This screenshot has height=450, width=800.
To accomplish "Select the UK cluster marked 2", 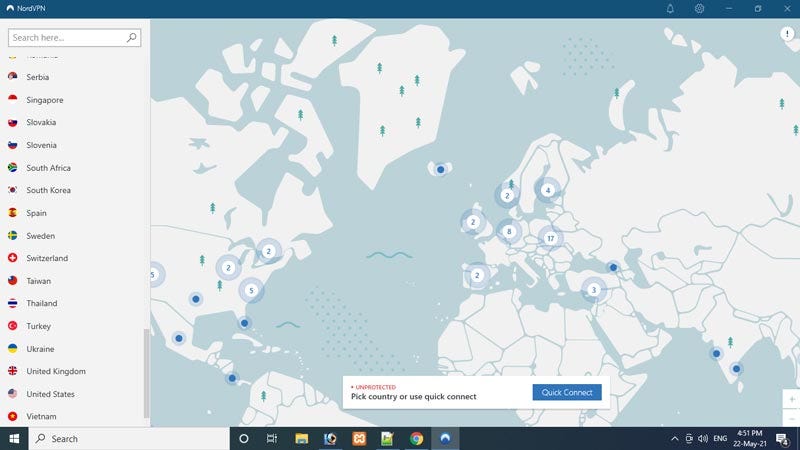I will (x=473, y=222).
